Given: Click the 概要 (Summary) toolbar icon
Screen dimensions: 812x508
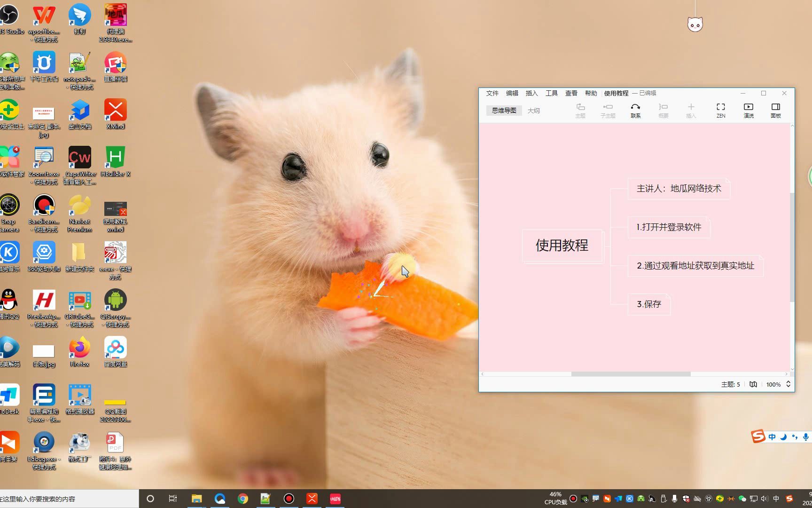Looking at the screenshot, I should (x=663, y=111).
